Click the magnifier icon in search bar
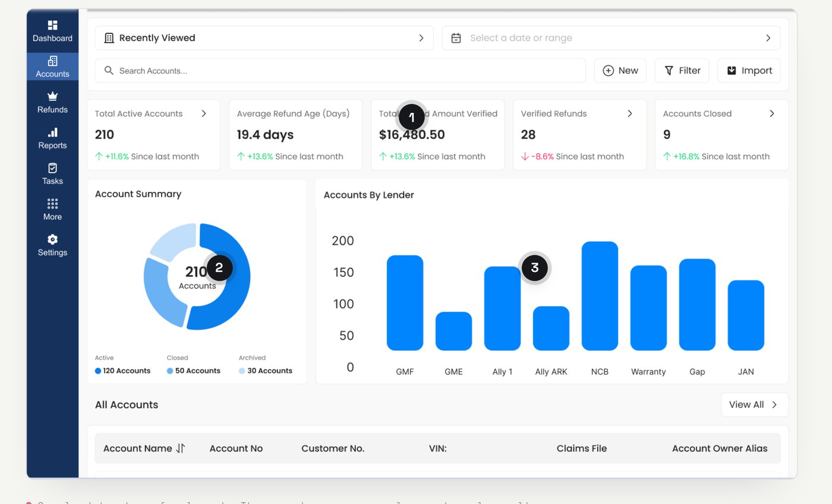This screenshot has height=504, width=832. click(109, 71)
